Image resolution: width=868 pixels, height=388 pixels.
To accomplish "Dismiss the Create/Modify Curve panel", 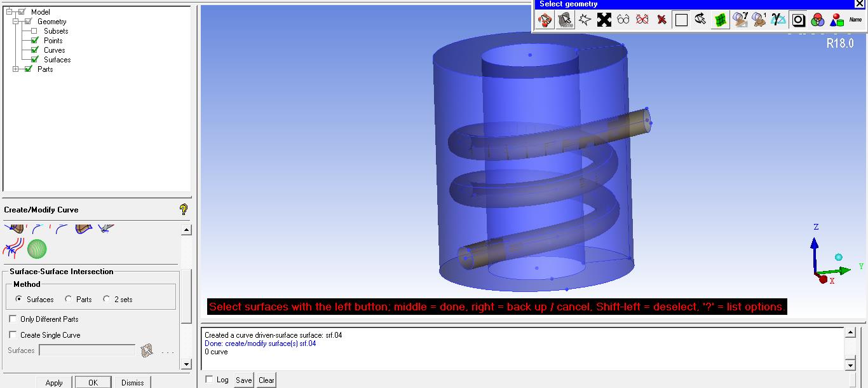I will [x=132, y=382].
